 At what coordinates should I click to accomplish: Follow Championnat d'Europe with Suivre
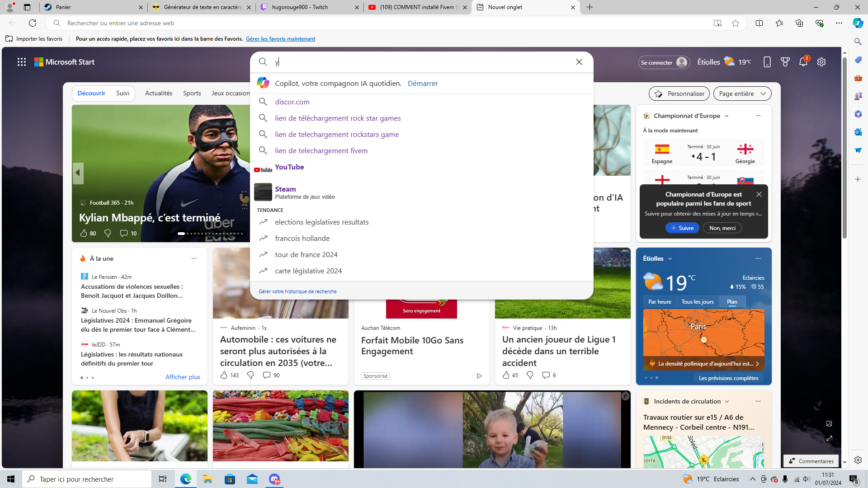tap(682, 228)
